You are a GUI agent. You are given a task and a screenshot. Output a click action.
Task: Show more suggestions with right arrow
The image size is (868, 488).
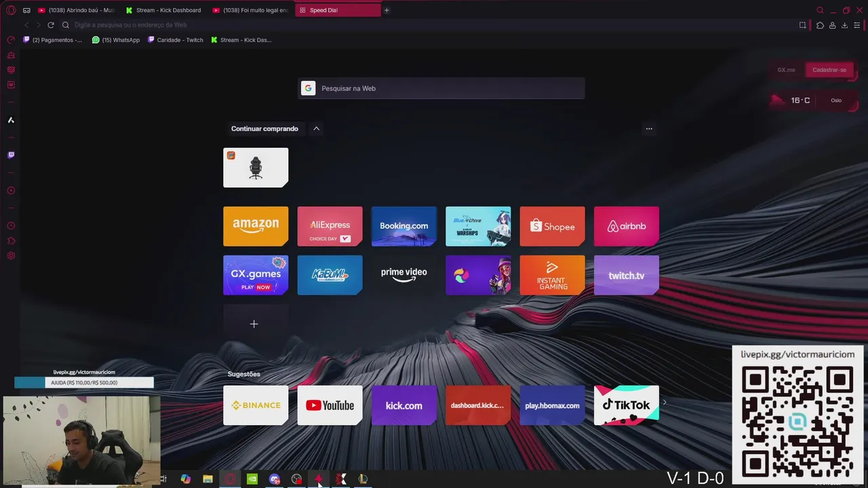pyautogui.click(x=664, y=403)
